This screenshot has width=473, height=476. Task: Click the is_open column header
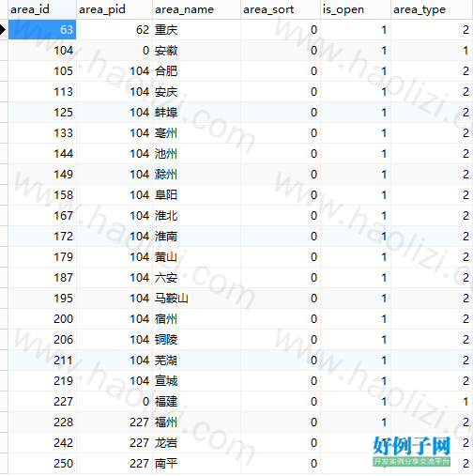pos(356,9)
